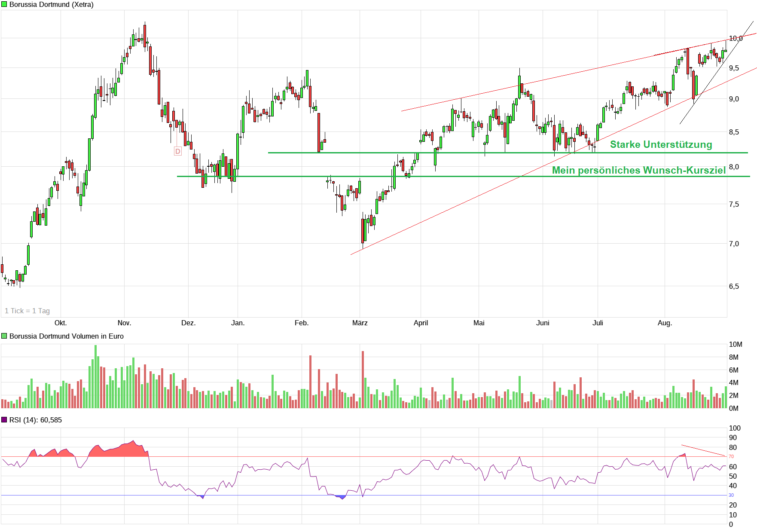This screenshot has height=532, width=757.
Task: Select the 'Juni' month label
Action: pos(543,323)
